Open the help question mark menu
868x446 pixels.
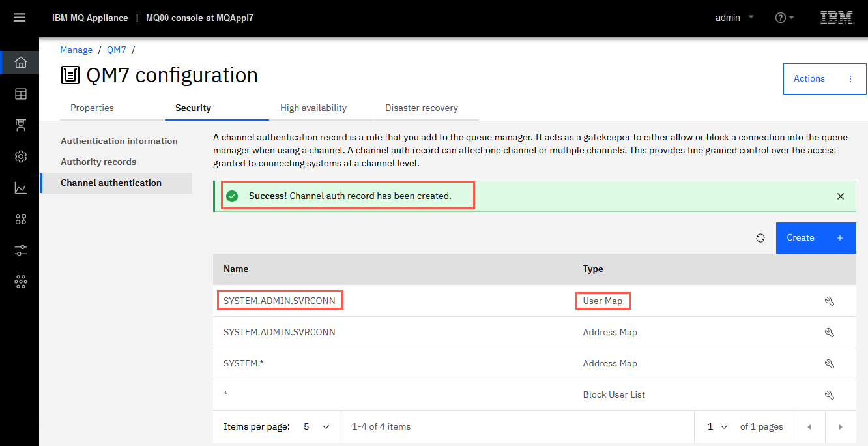(784, 18)
